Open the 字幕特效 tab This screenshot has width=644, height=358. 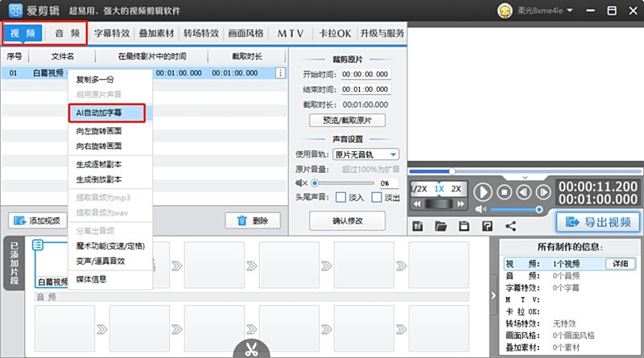pos(112,33)
